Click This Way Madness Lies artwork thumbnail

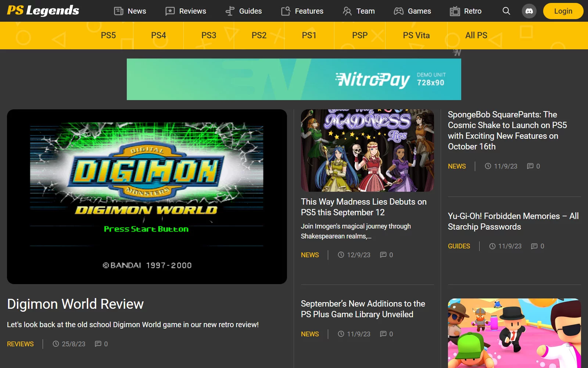tap(367, 151)
